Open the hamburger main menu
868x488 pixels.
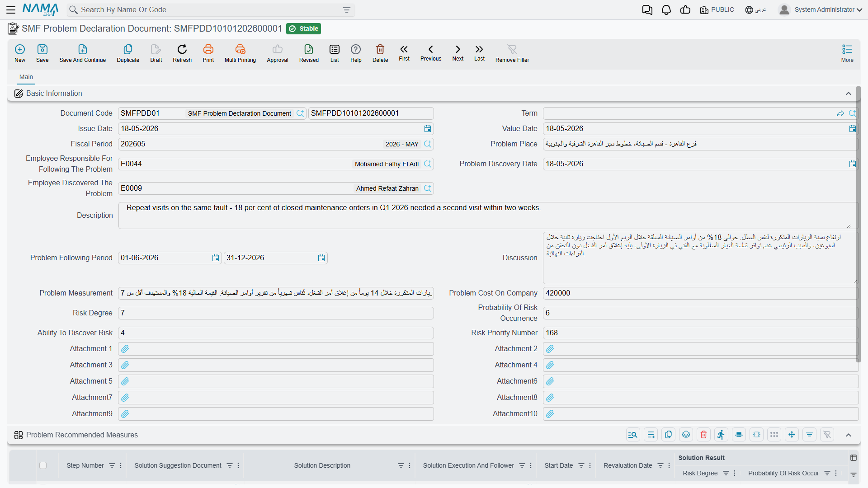click(11, 9)
